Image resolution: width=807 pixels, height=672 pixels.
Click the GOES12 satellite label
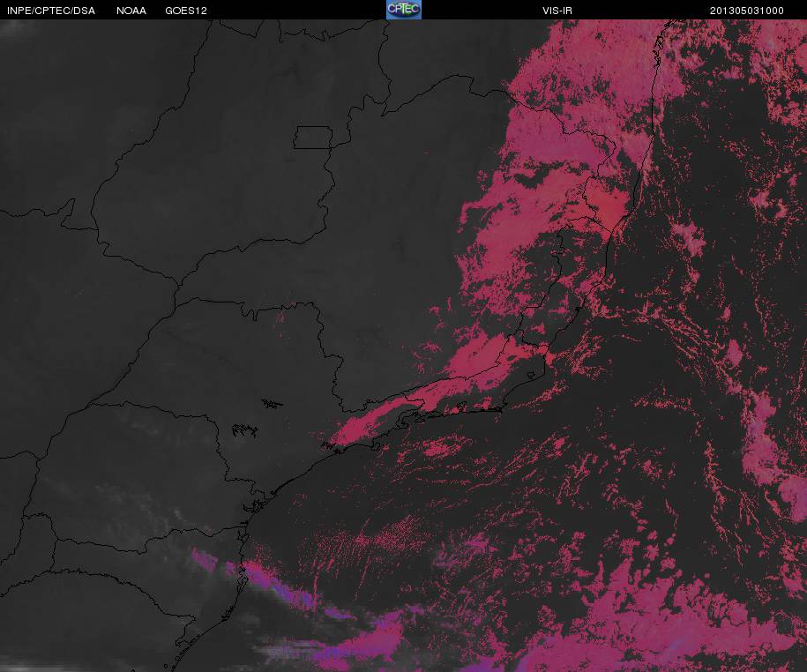[186, 11]
